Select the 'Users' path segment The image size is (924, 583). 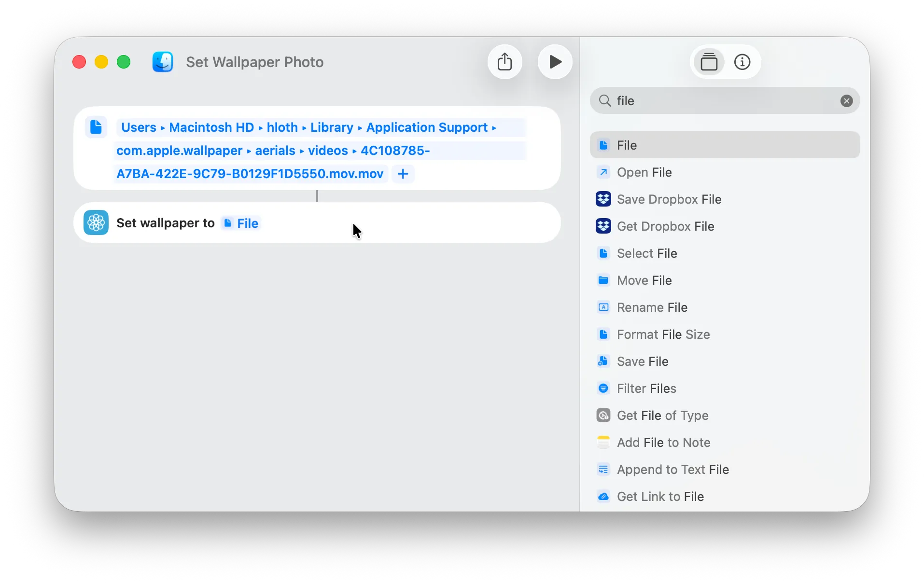tap(139, 127)
